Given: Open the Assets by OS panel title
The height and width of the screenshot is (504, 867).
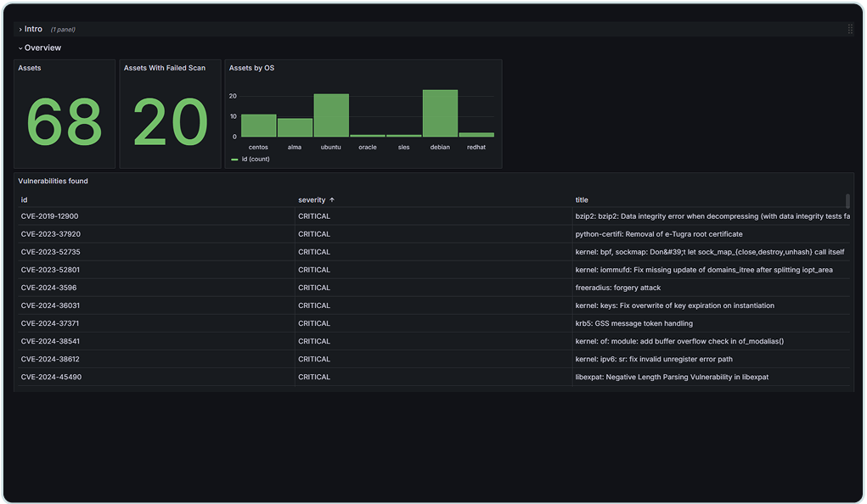Looking at the screenshot, I should click(x=251, y=68).
